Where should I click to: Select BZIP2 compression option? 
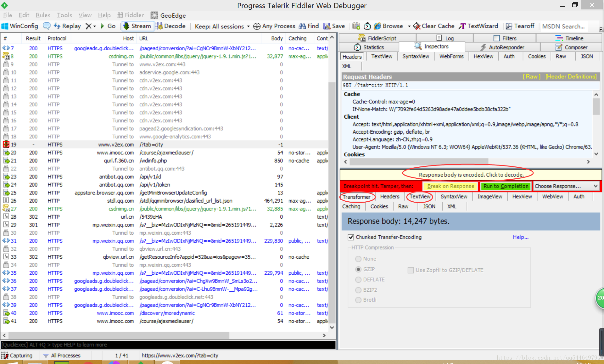point(358,290)
